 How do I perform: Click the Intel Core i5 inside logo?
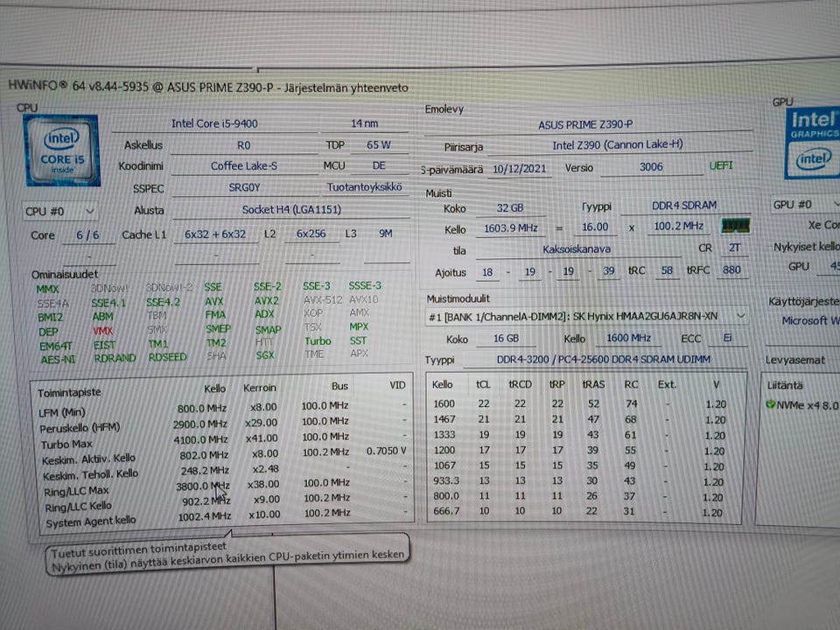tap(61, 150)
